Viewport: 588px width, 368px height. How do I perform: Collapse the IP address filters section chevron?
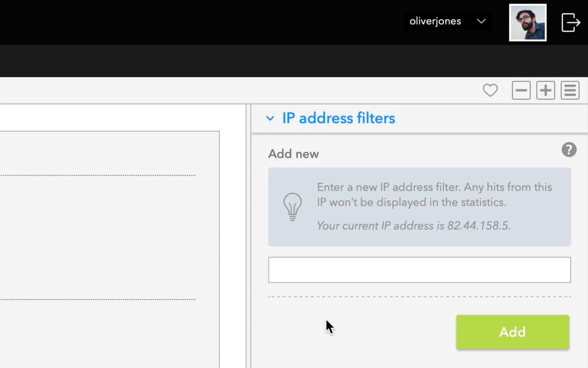pyautogui.click(x=270, y=119)
